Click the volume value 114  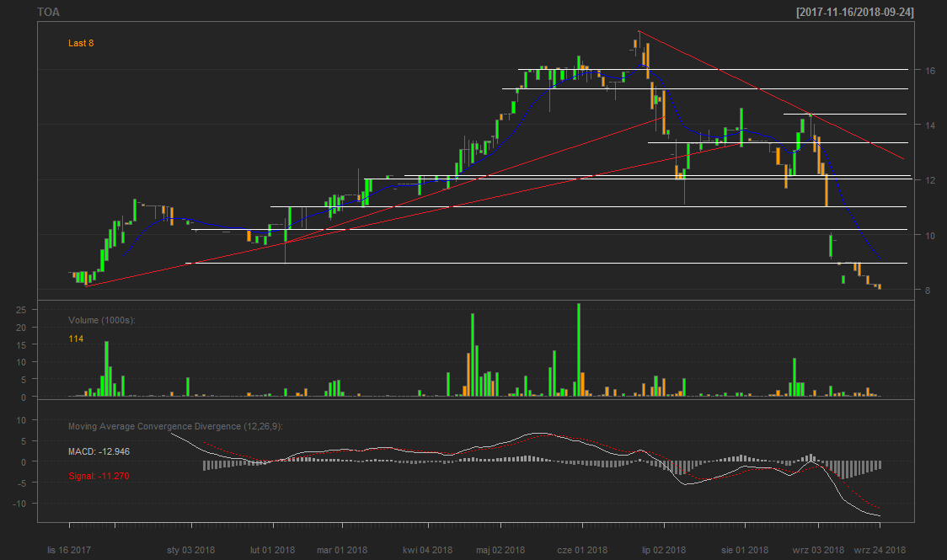[76, 339]
